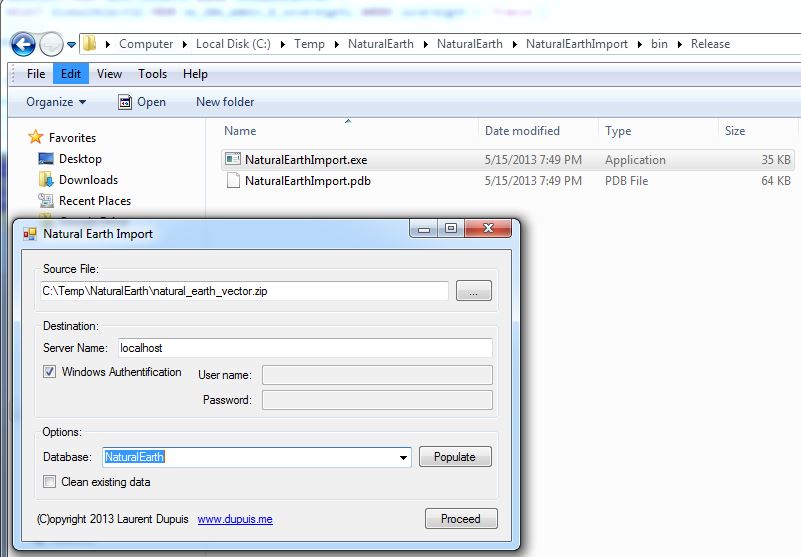Open the Database dropdown list
This screenshot has height=557, width=801.
click(x=404, y=458)
